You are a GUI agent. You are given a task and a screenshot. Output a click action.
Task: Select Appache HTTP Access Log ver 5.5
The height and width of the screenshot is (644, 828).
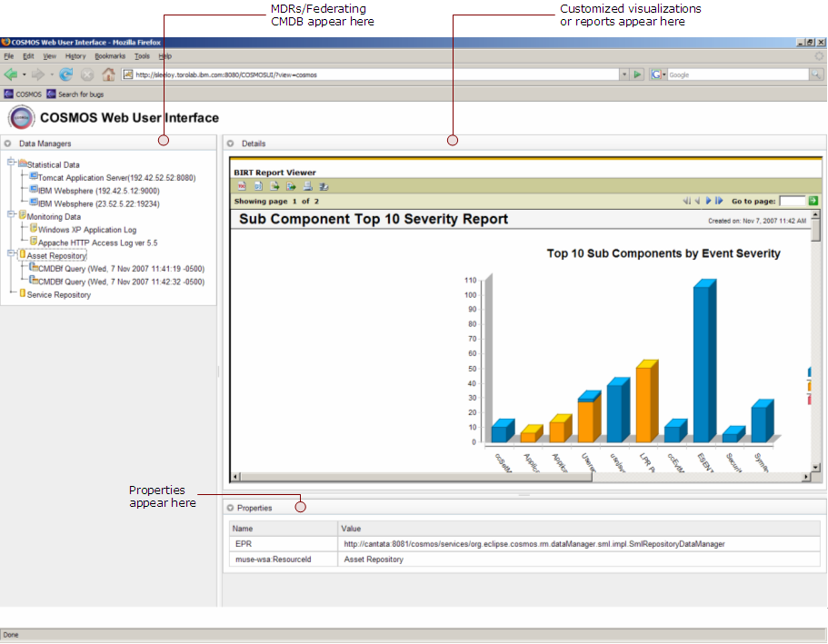tap(97, 243)
